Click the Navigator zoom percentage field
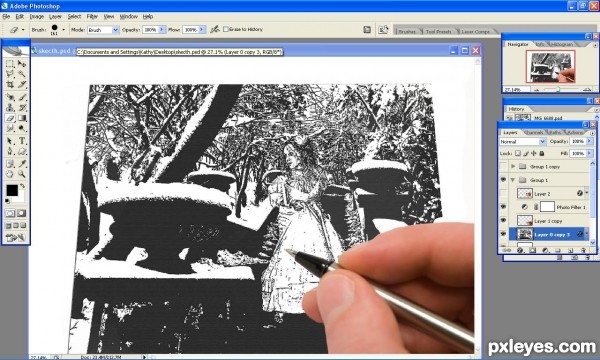 (516, 90)
